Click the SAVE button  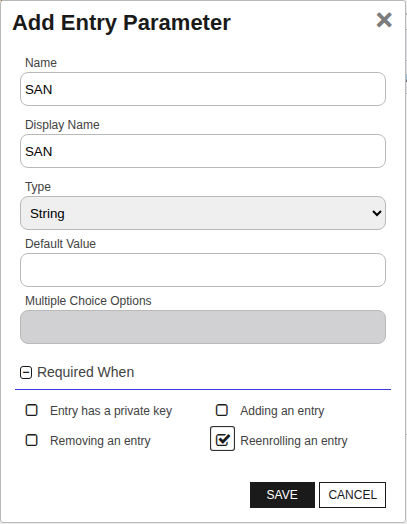click(x=282, y=495)
